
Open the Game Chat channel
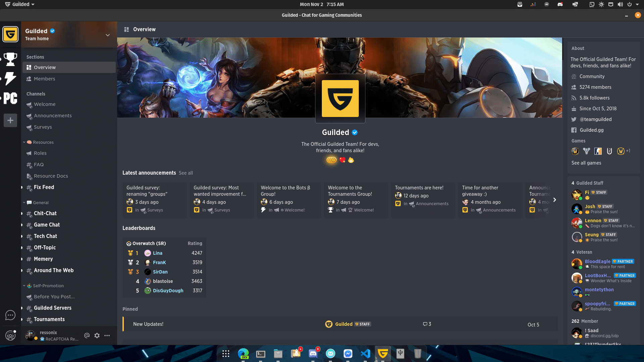pyautogui.click(x=69, y=225)
